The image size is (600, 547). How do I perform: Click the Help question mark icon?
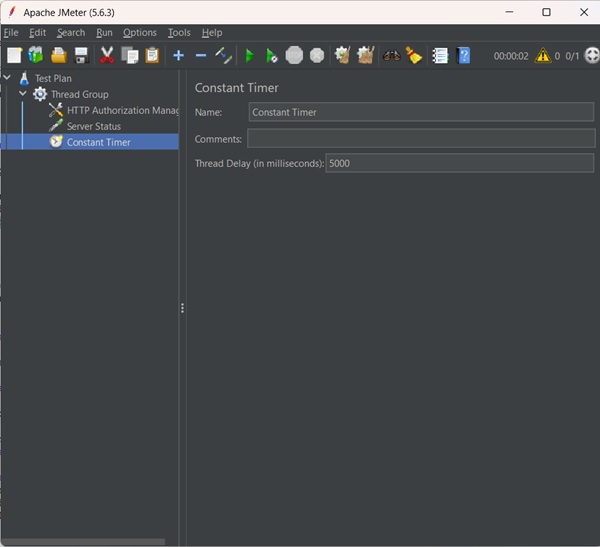[464, 56]
